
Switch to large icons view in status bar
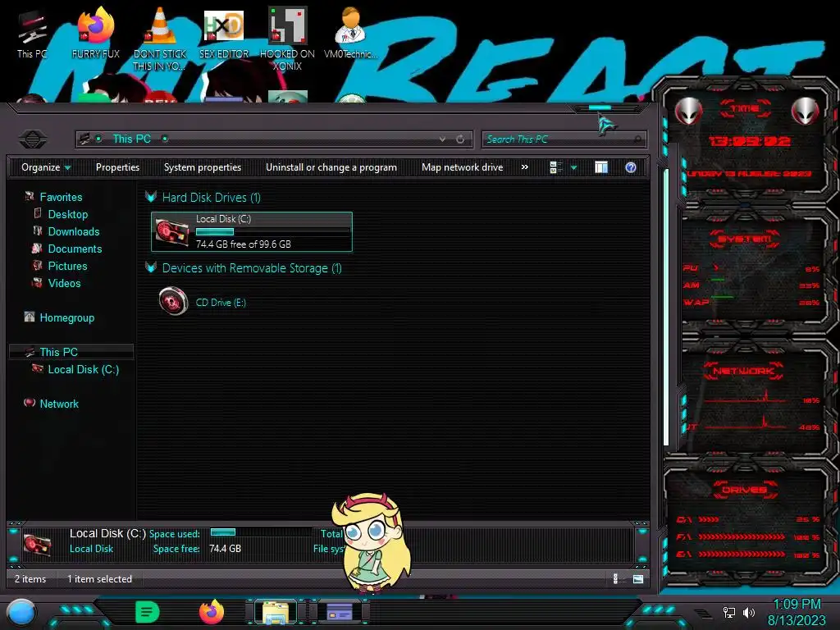click(638, 578)
